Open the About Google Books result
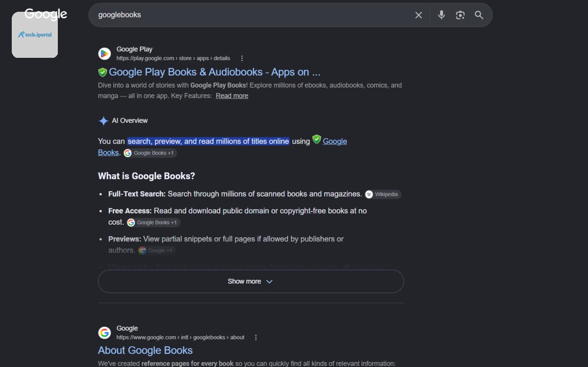 (145, 350)
